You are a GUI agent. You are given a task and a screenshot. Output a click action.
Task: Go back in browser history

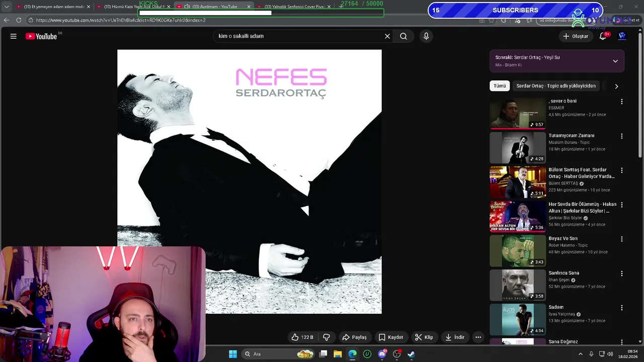tap(6, 20)
